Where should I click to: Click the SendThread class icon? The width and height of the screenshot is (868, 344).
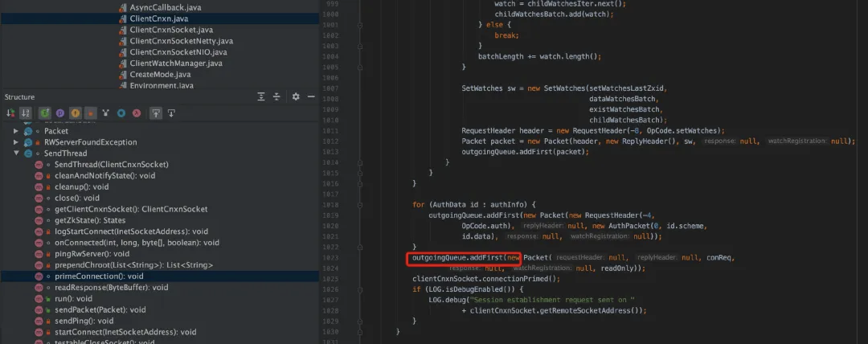point(27,154)
